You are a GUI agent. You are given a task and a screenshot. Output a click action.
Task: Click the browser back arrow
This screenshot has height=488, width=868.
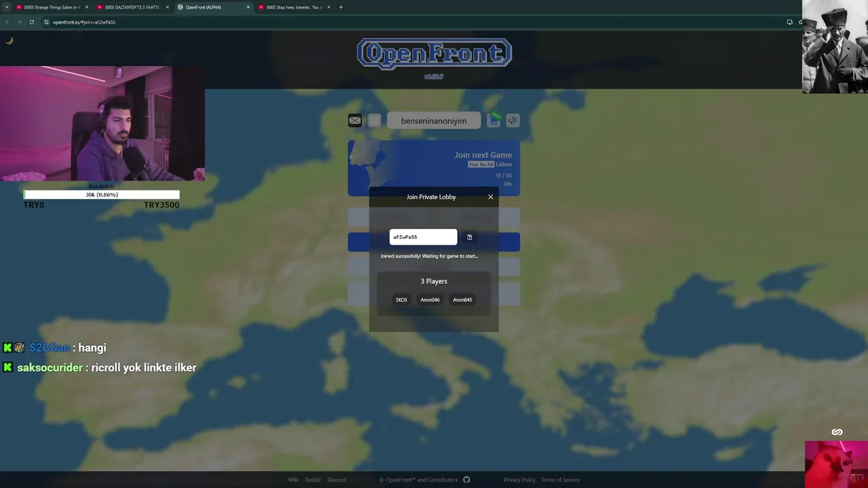coord(7,22)
